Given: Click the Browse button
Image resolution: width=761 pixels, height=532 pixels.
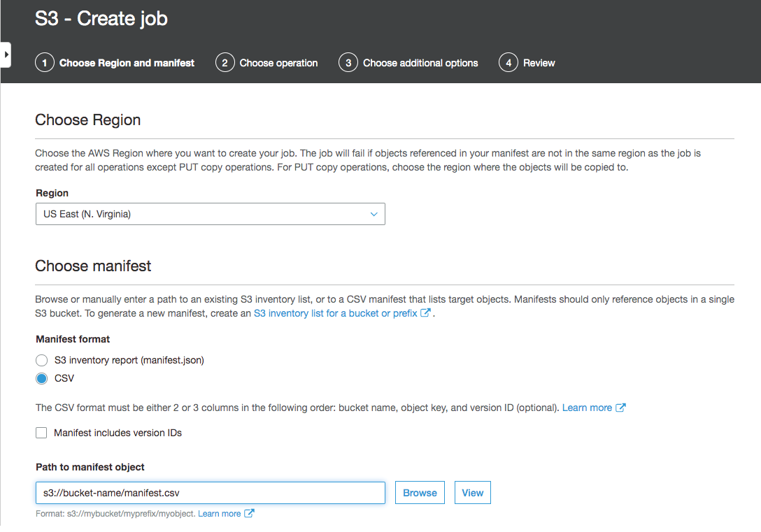Looking at the screenshot, I should click(420, 492).
